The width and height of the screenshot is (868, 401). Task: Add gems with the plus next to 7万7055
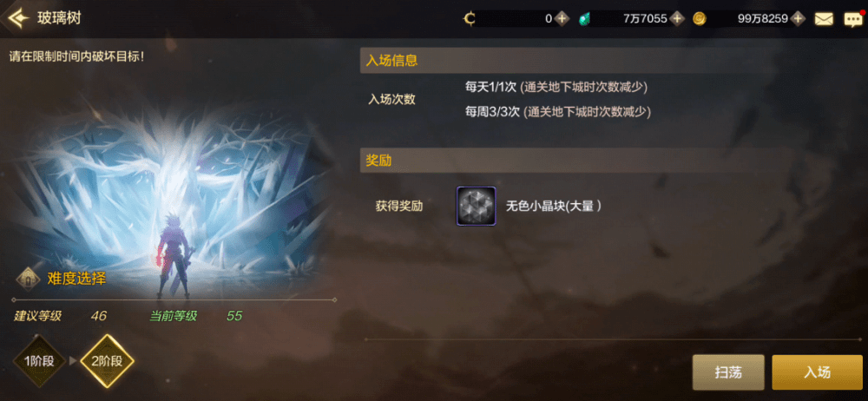pyautogui.click(x=677, y=18)
